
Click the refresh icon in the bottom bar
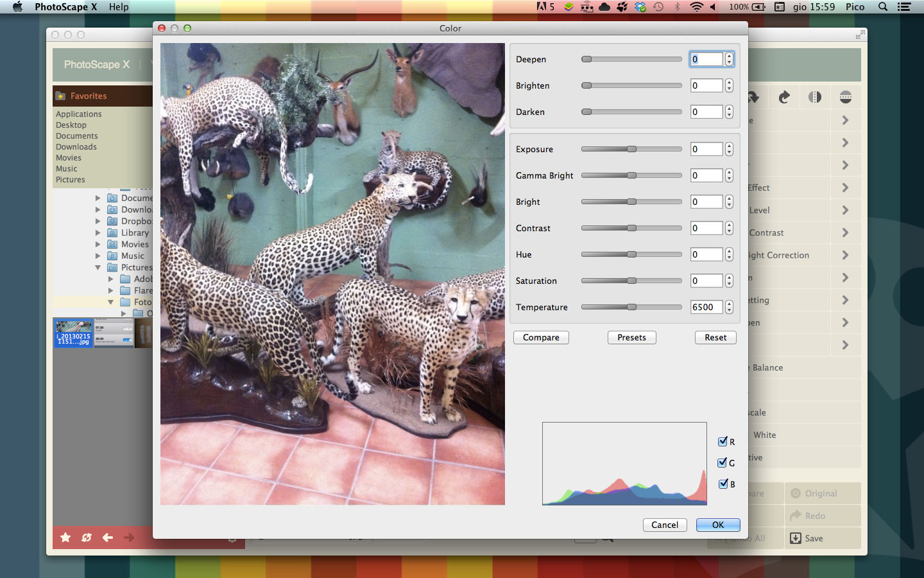[x=87, y=538]
